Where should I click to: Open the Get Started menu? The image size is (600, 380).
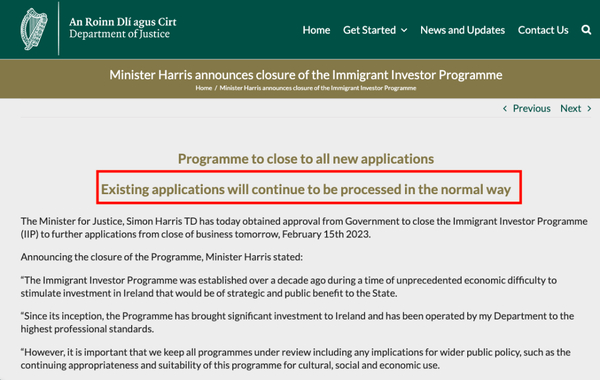pos(369,30)
